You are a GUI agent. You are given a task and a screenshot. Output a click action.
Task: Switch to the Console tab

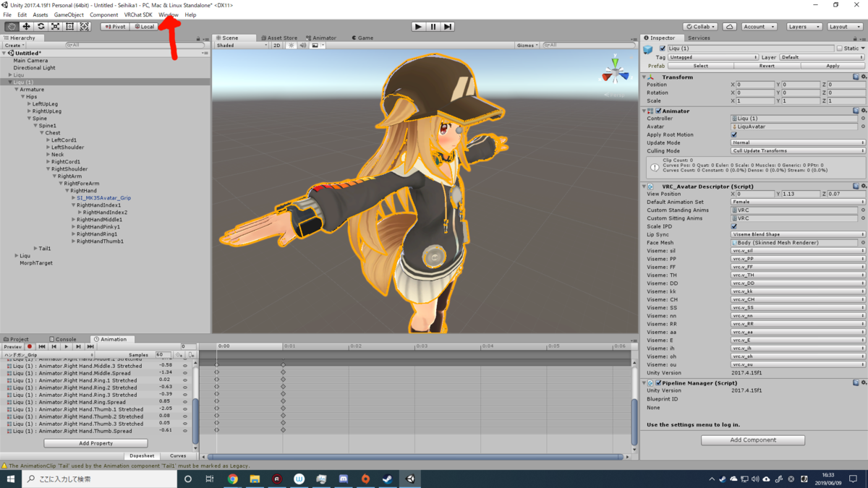(x=63, y=339)
